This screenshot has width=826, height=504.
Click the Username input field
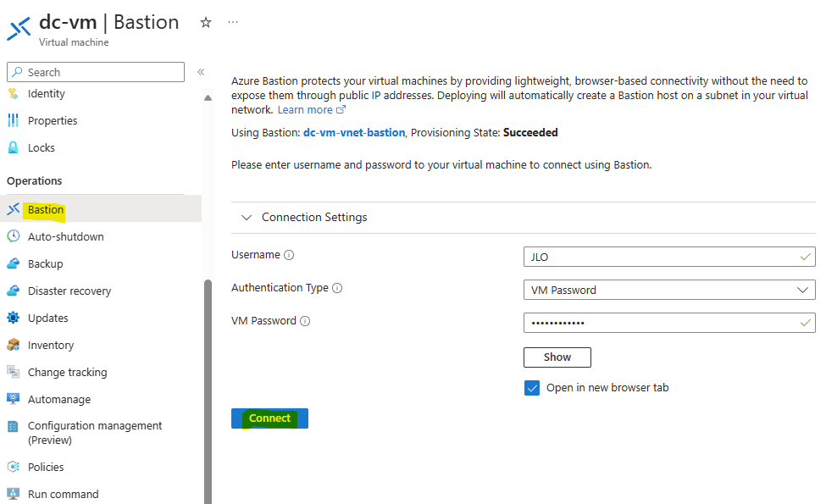point(669,257)
